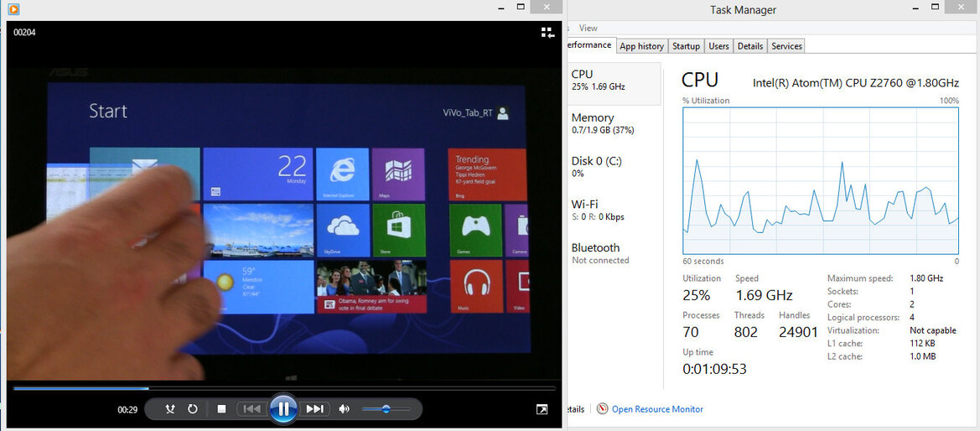
Task: Open the Startup tab
Action: (x=686, y=46)
